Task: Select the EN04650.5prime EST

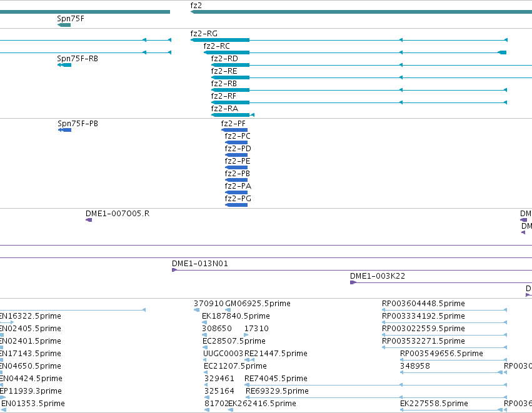Action: [x=1, y=372]
